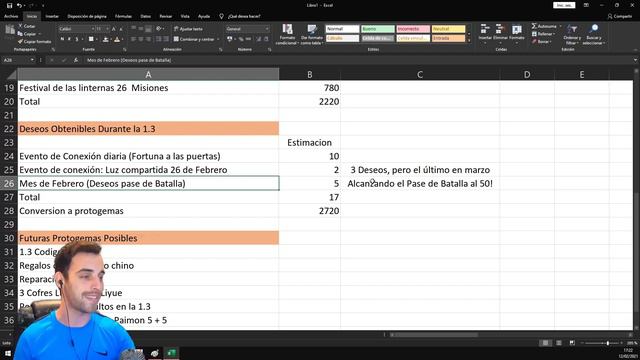Toggle the align left icon
This screenshot has height=360, width=640.
pos(133,39)
